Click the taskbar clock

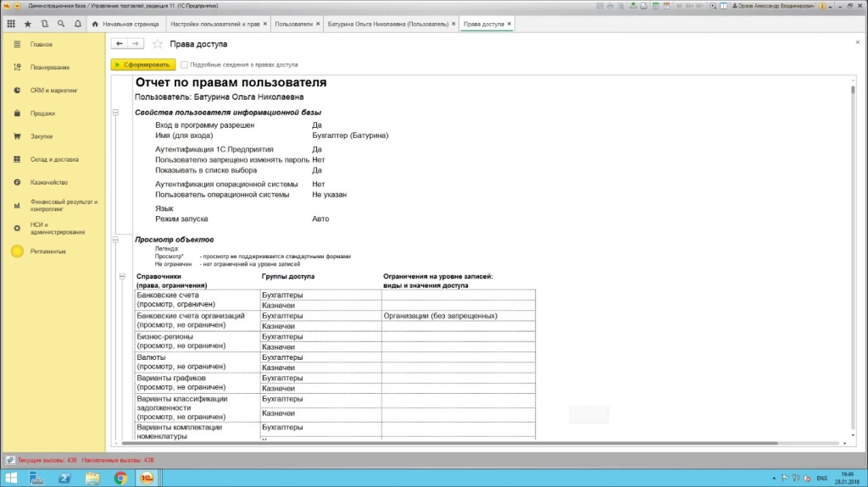847,479
